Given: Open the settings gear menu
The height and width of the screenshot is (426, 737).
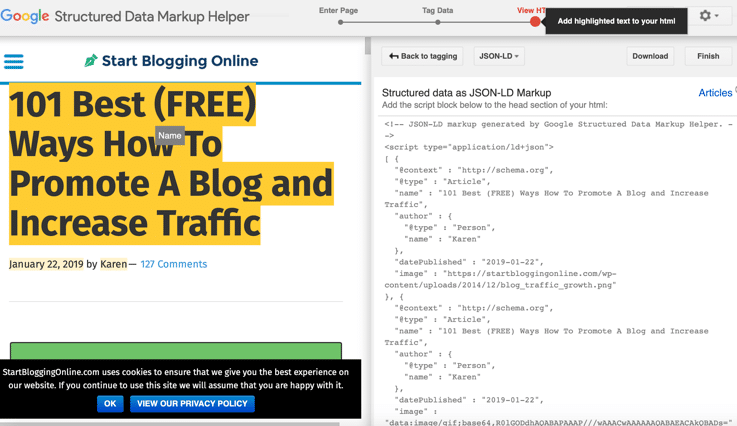Looking at the screenshot, I should pos(709,16).
